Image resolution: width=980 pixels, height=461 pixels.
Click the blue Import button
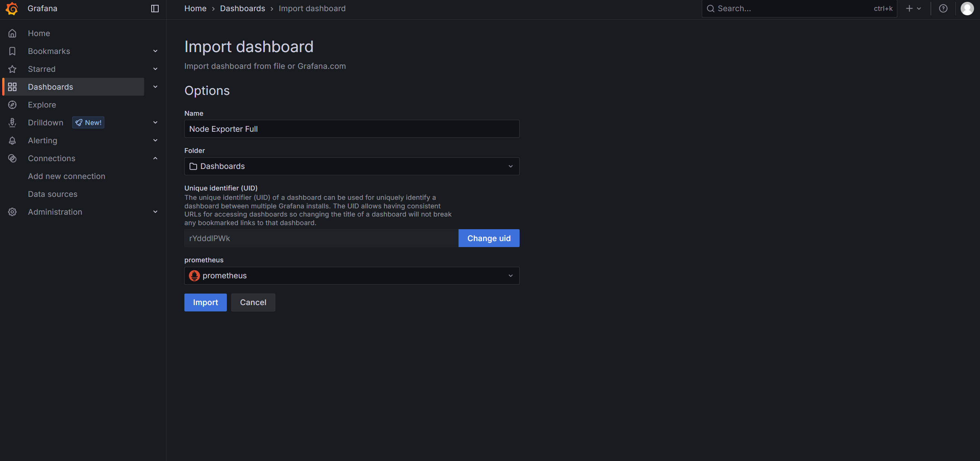tap(205, 302)
